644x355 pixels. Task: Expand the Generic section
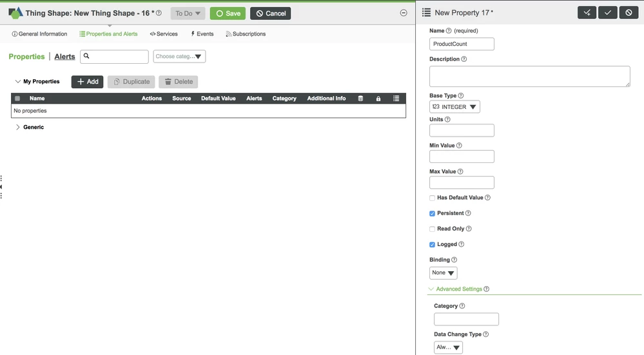tap(17, 127)
